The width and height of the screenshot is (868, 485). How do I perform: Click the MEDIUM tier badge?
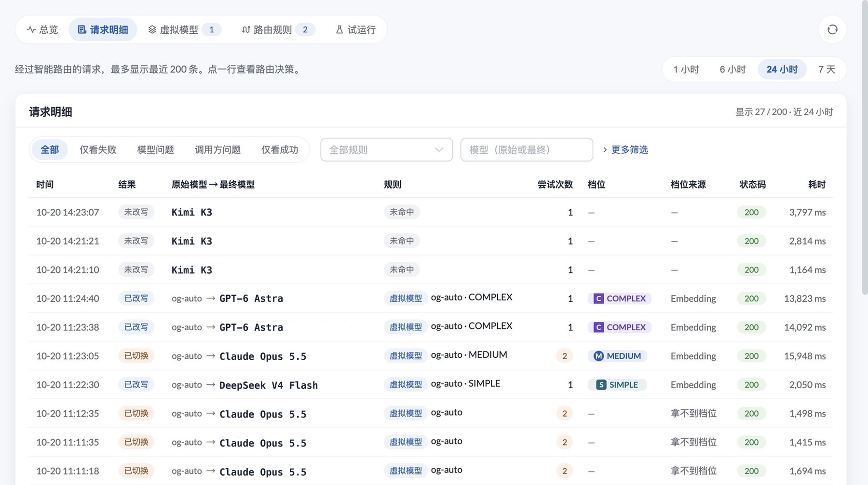pos(617,356)
